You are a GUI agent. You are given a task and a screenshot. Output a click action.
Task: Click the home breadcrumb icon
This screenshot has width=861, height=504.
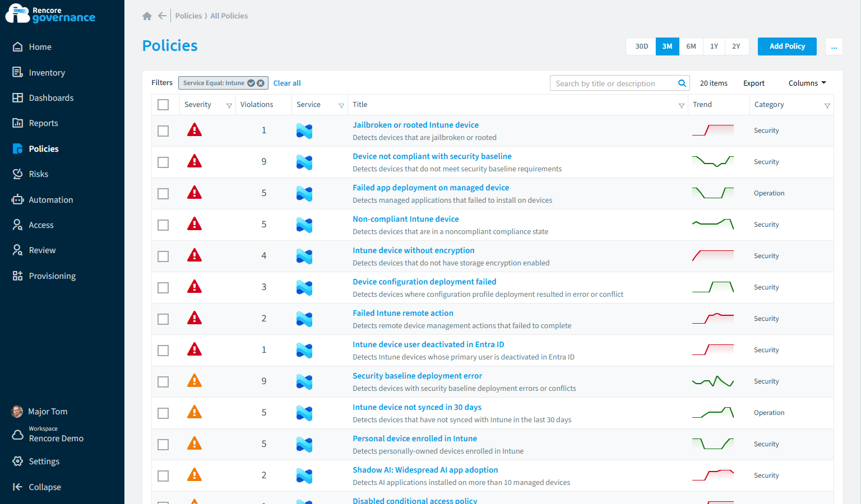(147, 16)
